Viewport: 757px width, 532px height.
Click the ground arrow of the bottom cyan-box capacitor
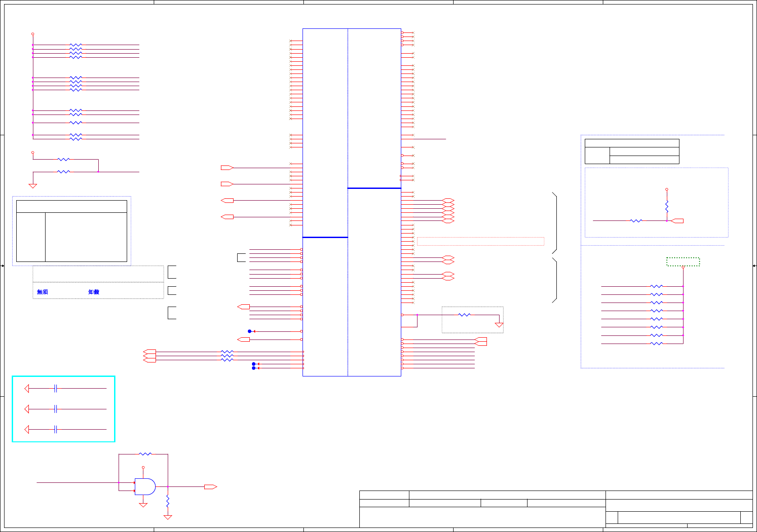(27, 429)
